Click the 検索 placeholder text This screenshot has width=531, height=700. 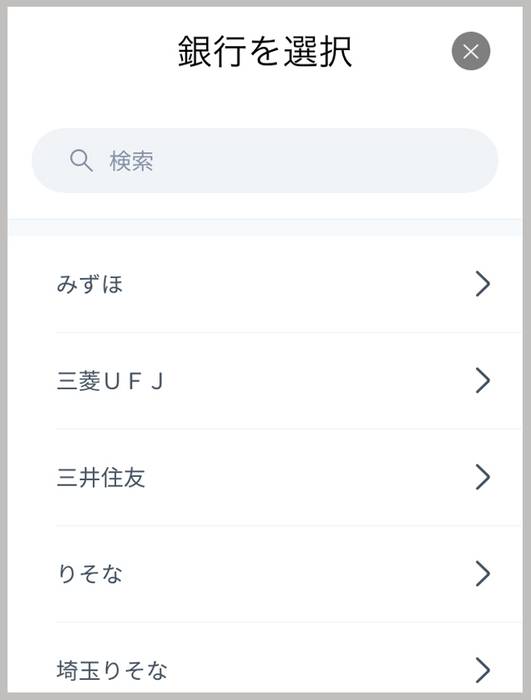131,161
